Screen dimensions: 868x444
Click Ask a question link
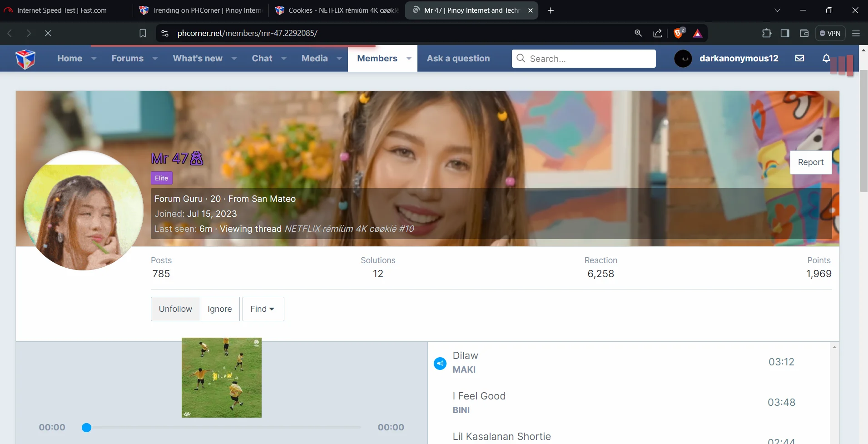[458, 58]
